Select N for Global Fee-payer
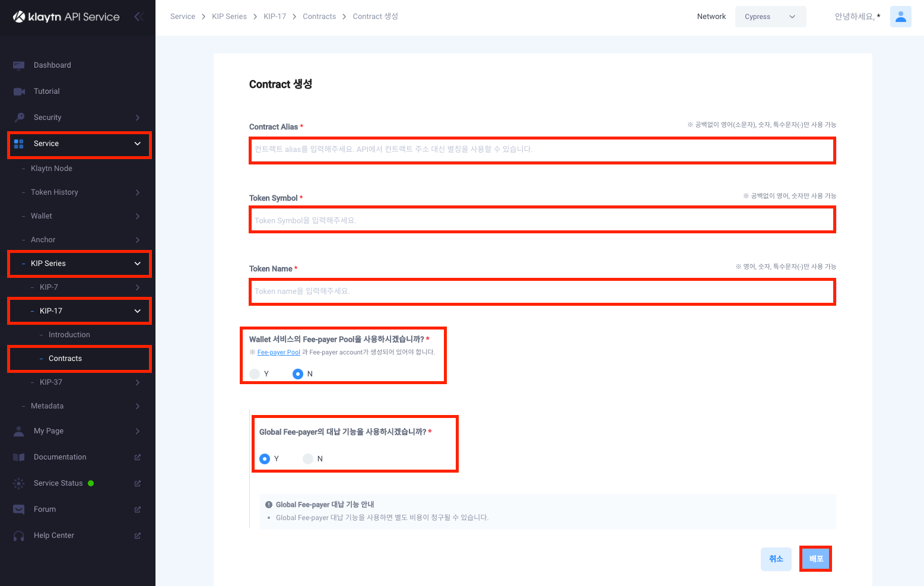Screen dimensions: 924x586 coord(308,459)
